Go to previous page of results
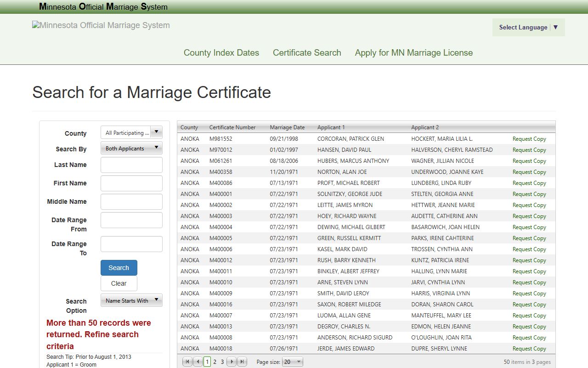 [x=198, y=362]
